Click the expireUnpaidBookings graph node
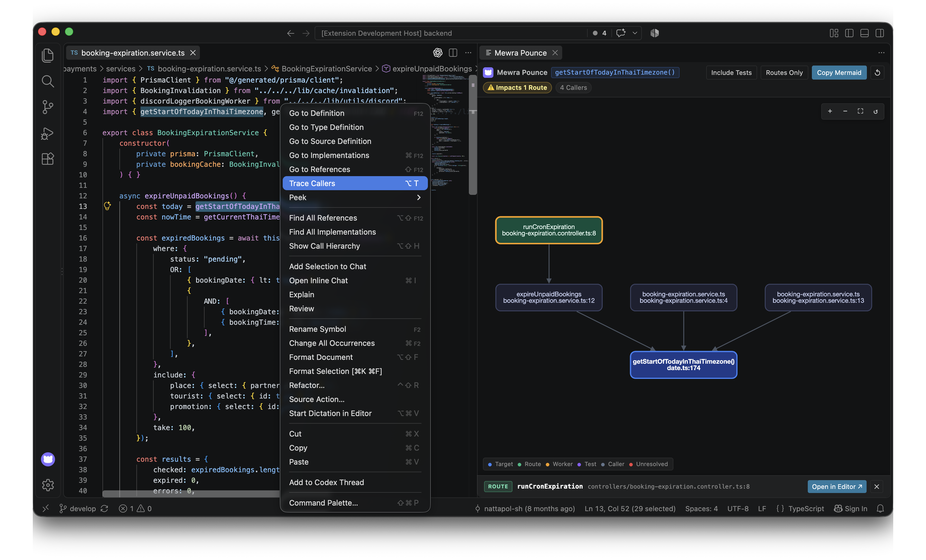This screenshot has width=926, height=560. tap(549, 298)
